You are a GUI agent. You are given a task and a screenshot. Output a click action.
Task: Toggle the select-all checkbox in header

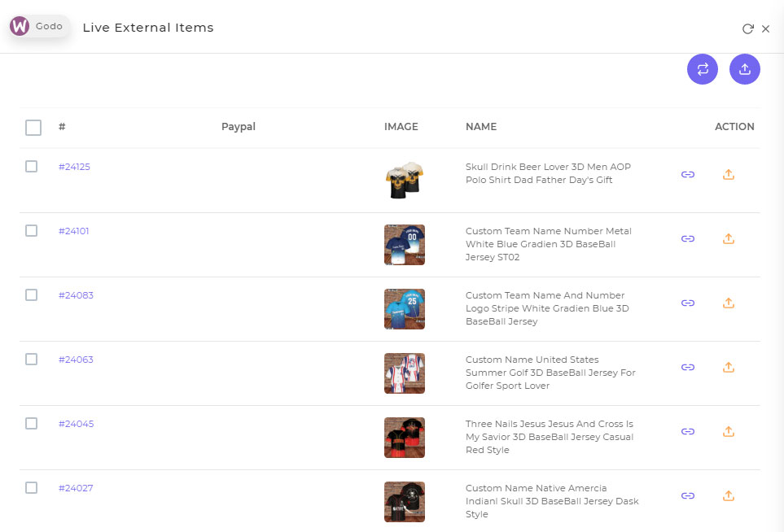point(33,128)
